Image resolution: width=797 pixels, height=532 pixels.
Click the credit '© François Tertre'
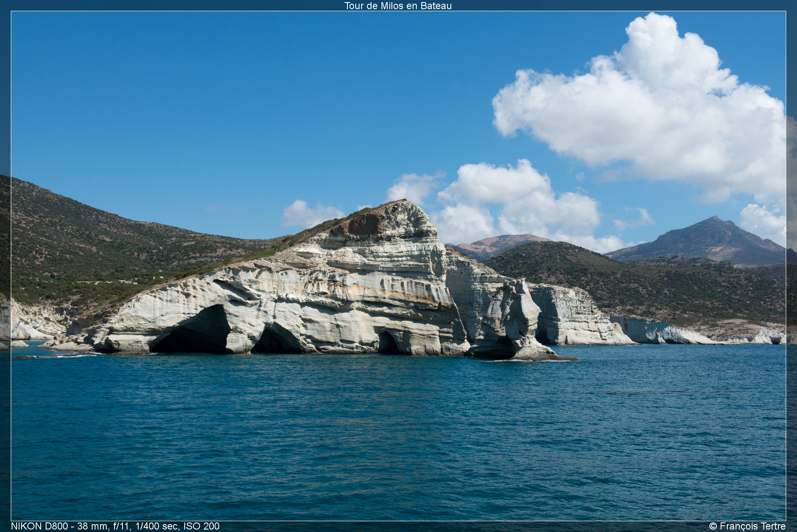[x=747, y=526]
